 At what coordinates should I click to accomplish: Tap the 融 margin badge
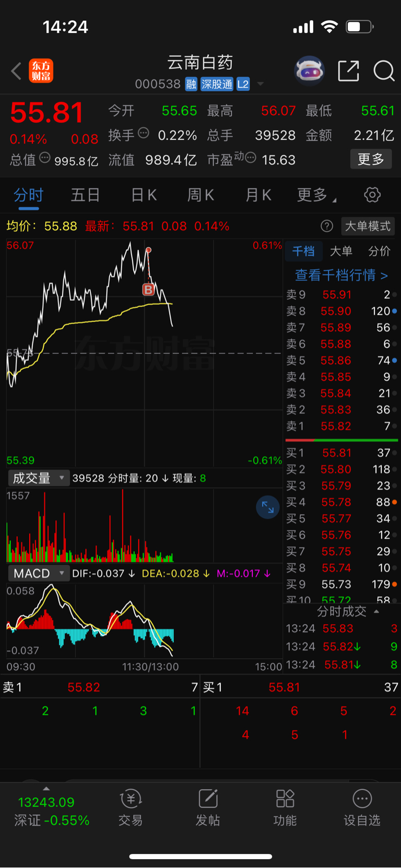coord(191,84)
